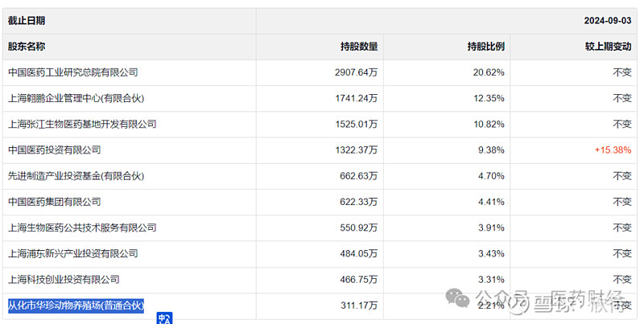The height and width of the screenshot is (324, 644).
Task: Click the 622.33万 holding value
Action: (x=358, y=202)
